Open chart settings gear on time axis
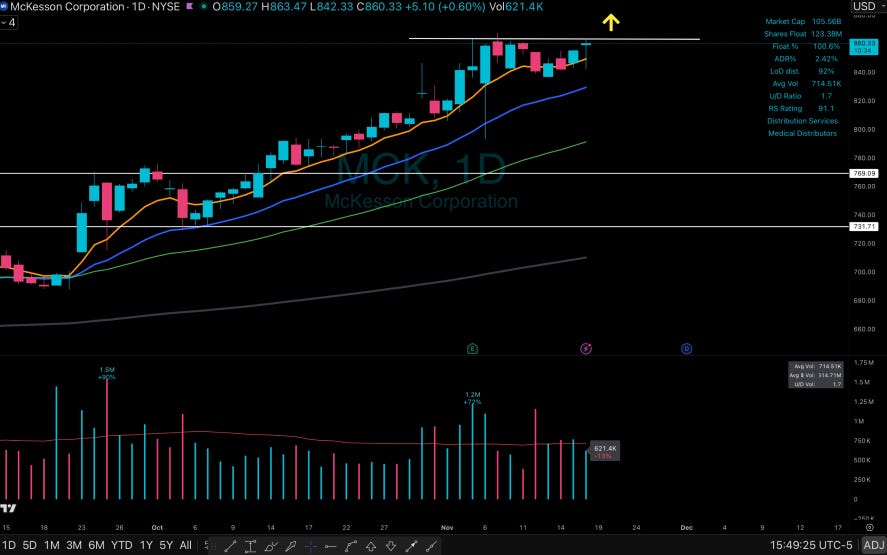887x555 pixels. [869, 527]
